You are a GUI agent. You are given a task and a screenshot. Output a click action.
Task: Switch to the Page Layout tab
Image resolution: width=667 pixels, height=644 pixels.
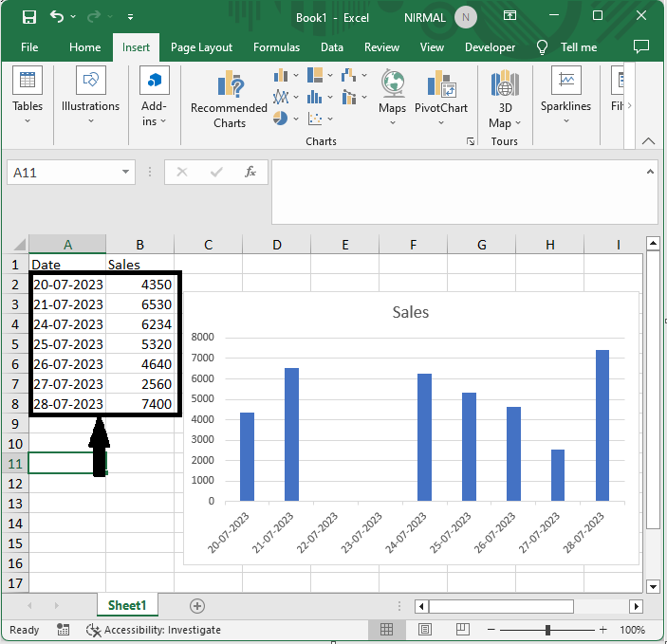[x=201, y=47]
